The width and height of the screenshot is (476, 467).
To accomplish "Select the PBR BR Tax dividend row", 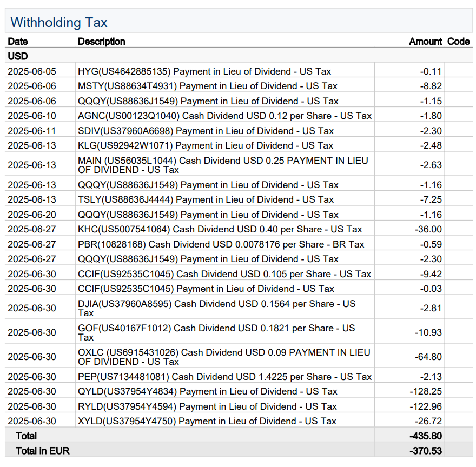I will (221, 244).
